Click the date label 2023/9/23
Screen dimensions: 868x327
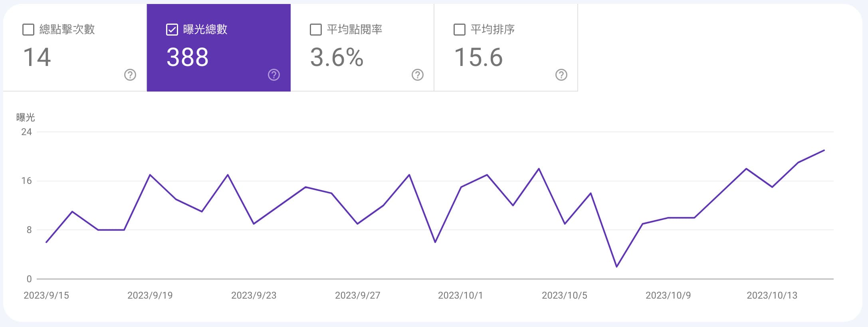[254, 295]
